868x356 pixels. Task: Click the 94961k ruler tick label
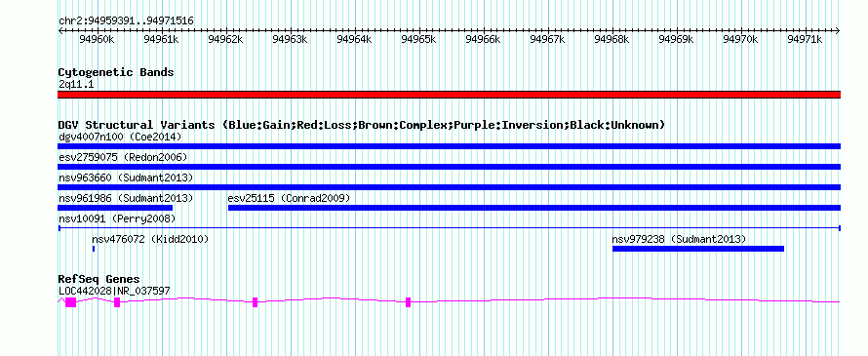pyautogui.click(x=161, y=39)
